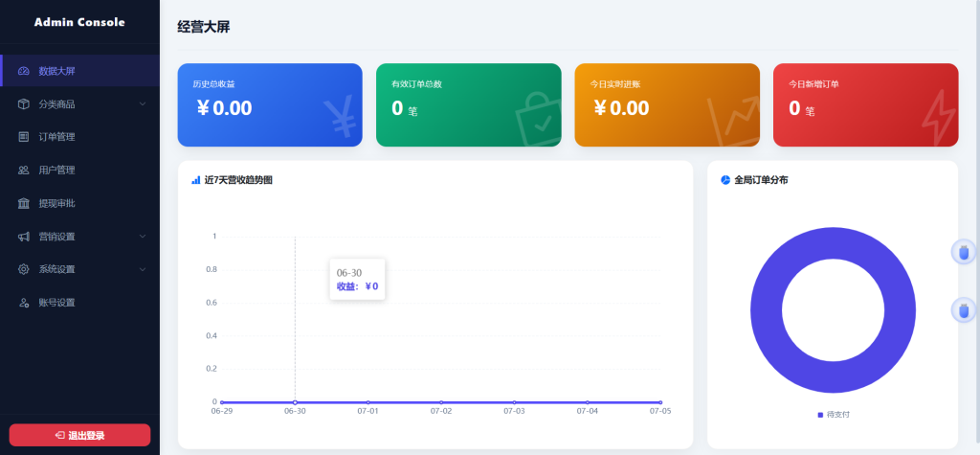The height and width of the screenshot is (455, 980).
Task: Click the yen icon on 历史总收益 card
Action: 340,118
